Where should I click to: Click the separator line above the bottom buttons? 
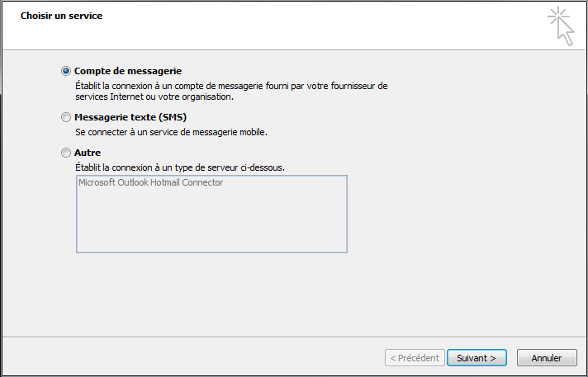pos(294,337)
